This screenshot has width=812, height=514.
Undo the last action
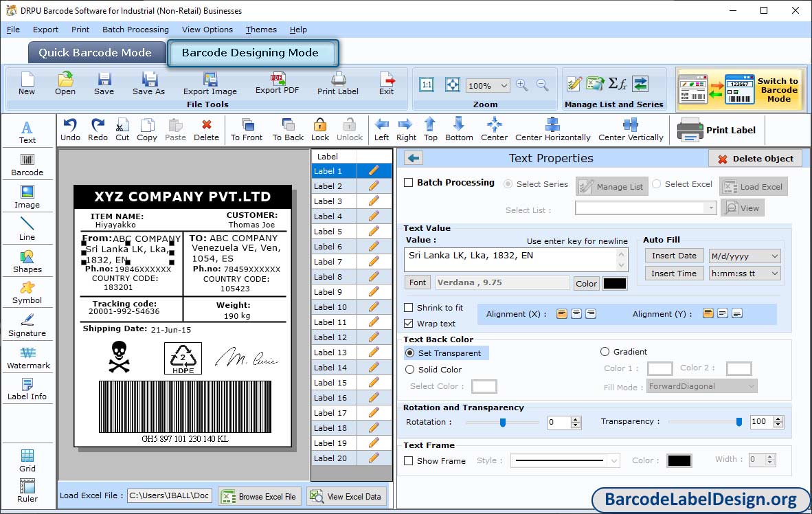click(70, 130)
